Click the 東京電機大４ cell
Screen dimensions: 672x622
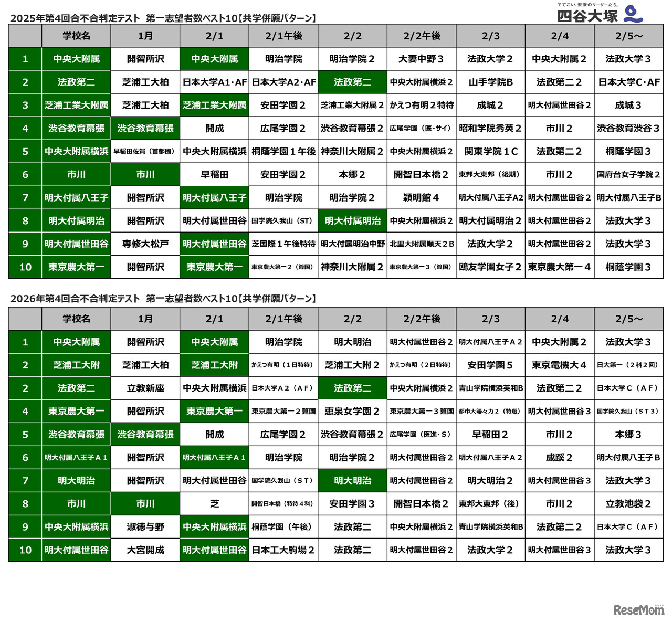pyautogui.click(x=560, y=365)
